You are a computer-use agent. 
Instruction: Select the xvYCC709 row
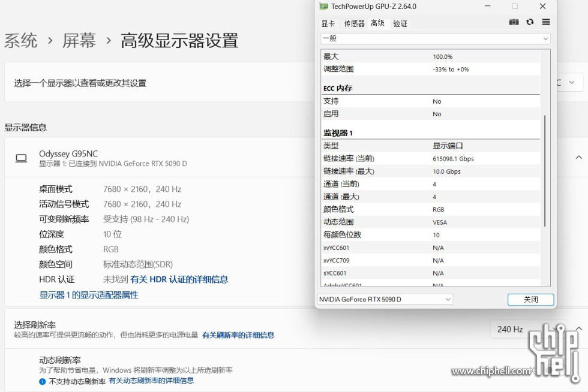431,261
